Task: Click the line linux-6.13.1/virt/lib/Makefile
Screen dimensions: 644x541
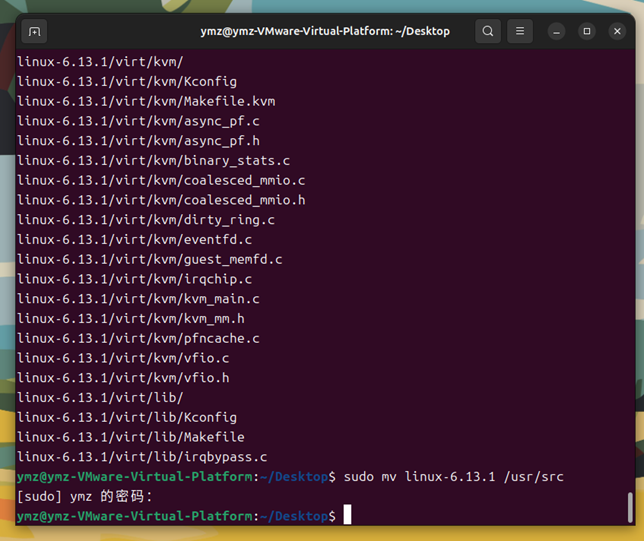Action: pyautogui.click(x=131, y=437)
